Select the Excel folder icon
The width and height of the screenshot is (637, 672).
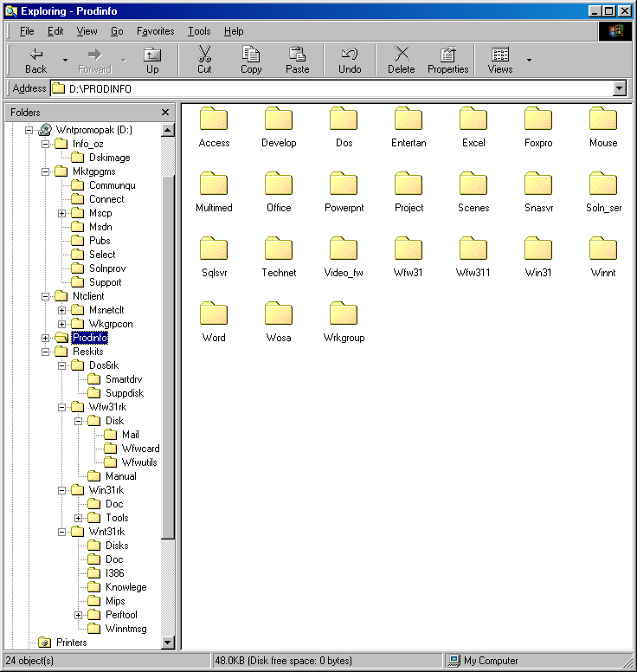[x=473, y=119]
